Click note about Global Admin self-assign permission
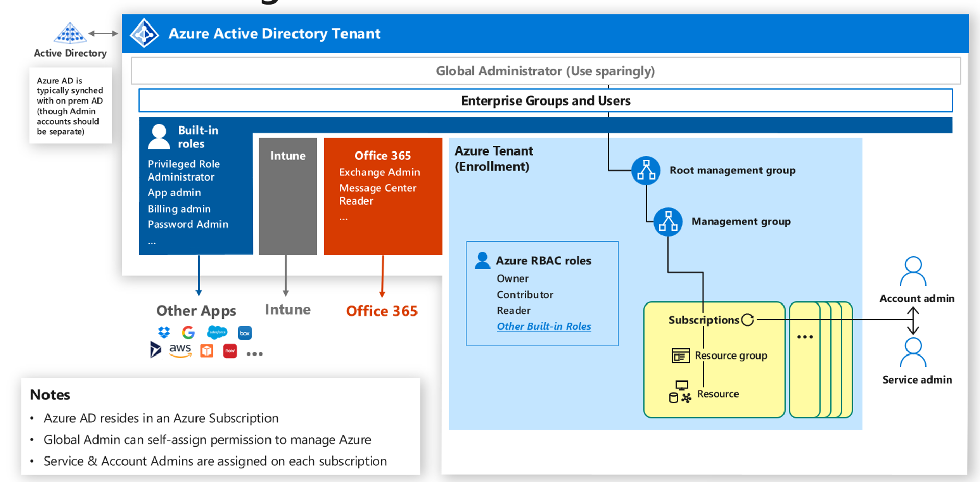This screenshot has height=482, width=980. (207, 440)
